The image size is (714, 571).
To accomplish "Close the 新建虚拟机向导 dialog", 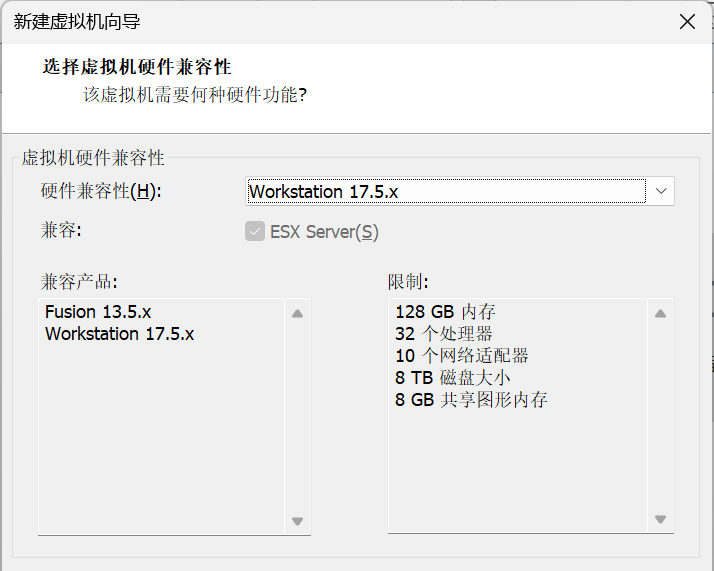I will [x=687, y=21].
